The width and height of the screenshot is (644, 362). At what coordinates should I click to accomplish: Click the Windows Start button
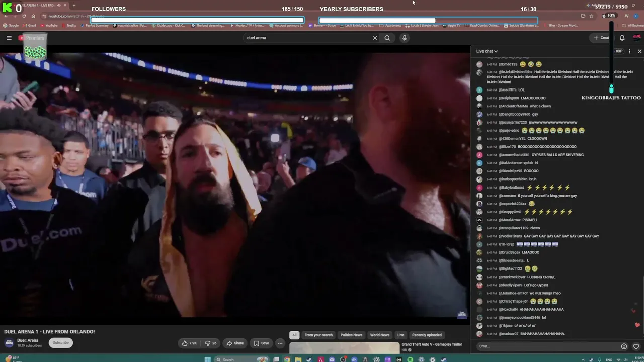click(207, 359)
